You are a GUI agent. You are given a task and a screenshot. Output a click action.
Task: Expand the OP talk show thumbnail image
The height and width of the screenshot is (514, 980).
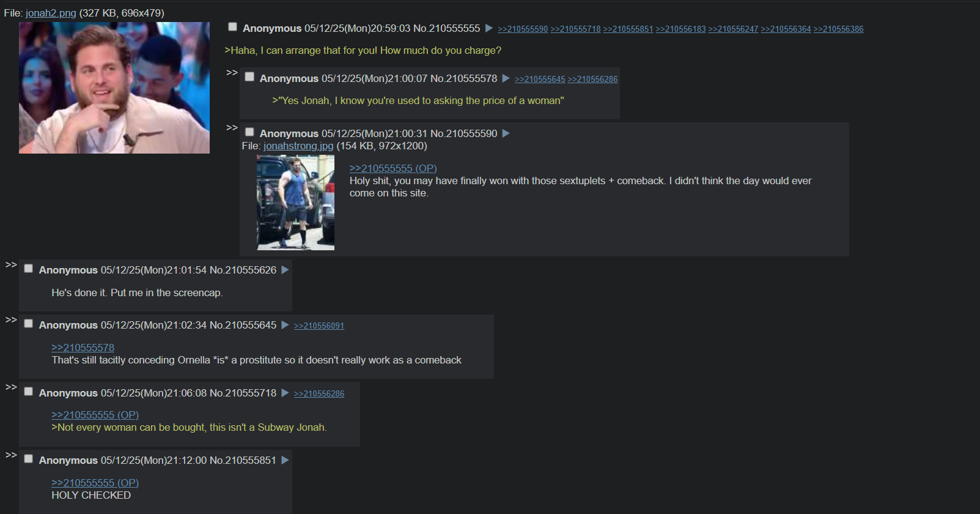[114, 88]
